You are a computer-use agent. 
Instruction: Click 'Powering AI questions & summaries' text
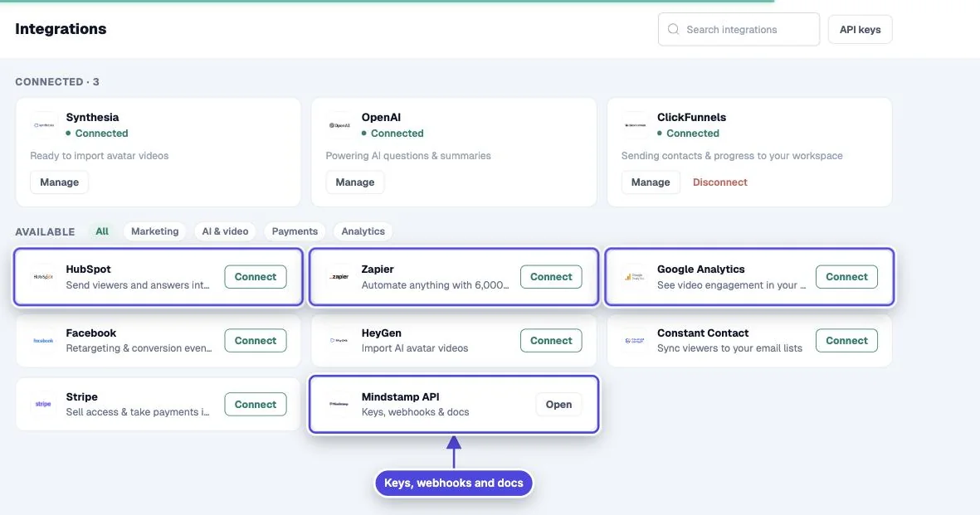408,156
